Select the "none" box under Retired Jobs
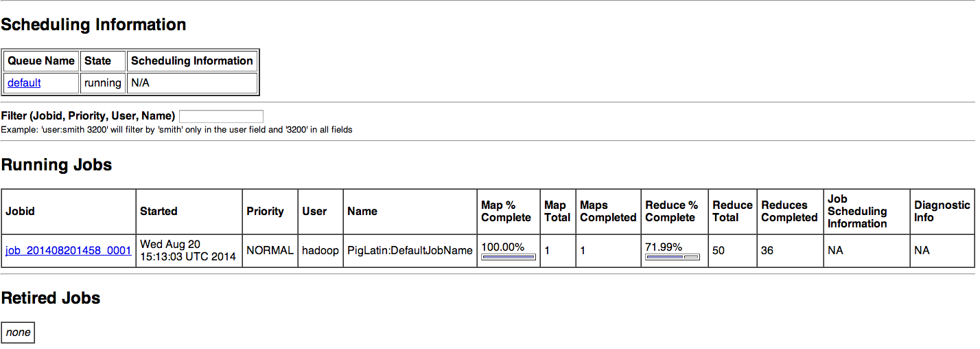 tap(18, 333)
